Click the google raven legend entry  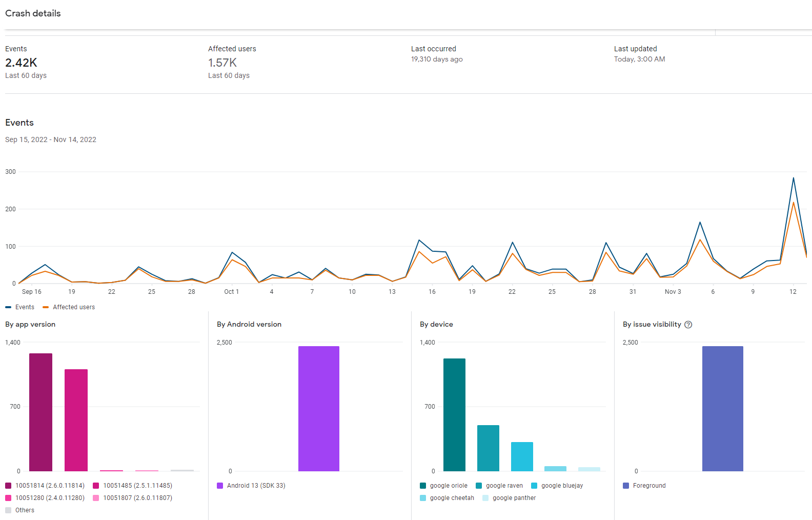click(500, 486)
